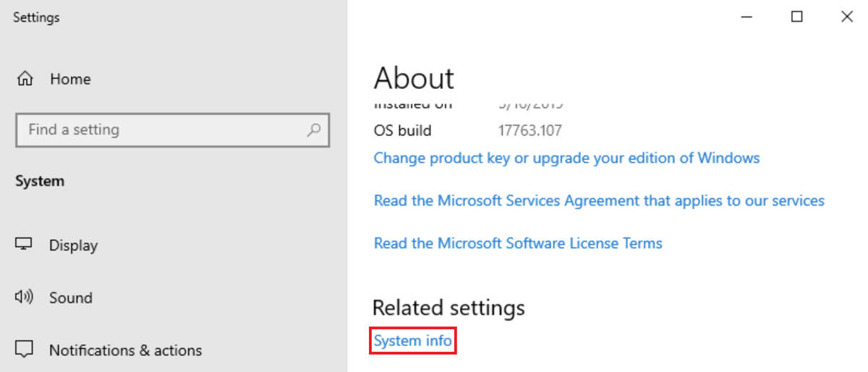The image size is (868, 372).
Task: Open the System info link
Action: (412, 341)
